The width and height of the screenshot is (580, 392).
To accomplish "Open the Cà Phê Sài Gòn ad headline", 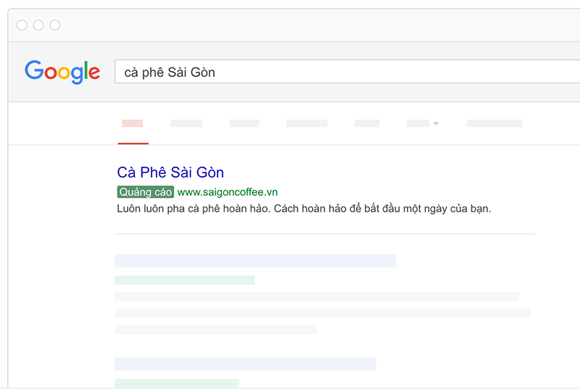I will (x=170, y=172).
